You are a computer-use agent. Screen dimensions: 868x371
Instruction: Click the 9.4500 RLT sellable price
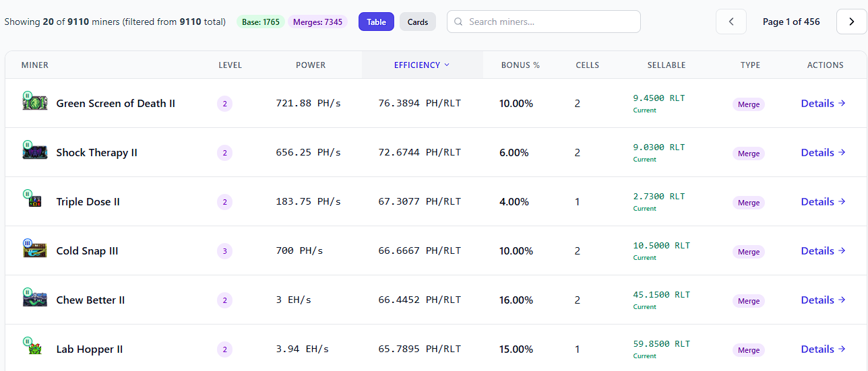[x=659, y=98]
